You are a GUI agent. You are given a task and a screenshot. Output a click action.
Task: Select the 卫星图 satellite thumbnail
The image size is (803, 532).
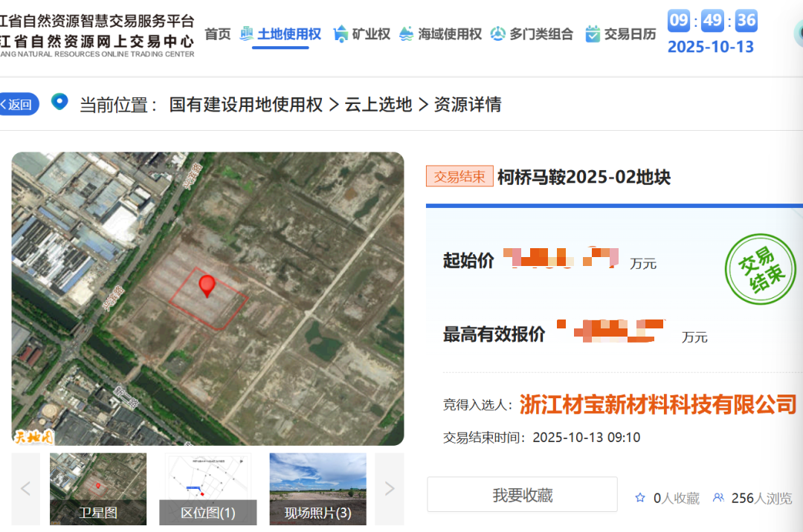97,488
